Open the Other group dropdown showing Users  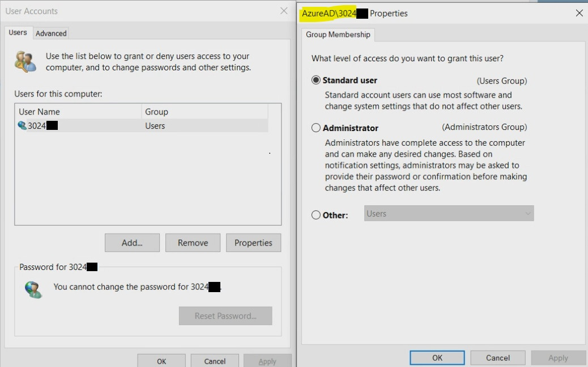coord(449,213)
